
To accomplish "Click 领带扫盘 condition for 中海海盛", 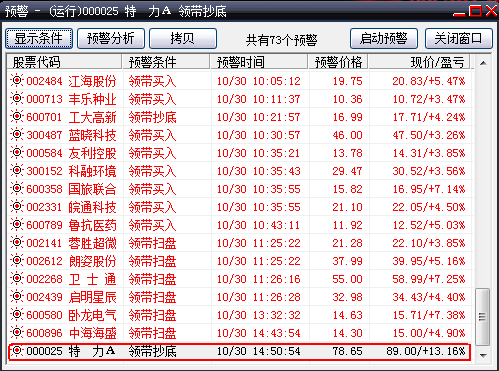I will click(x=152, y=333).
